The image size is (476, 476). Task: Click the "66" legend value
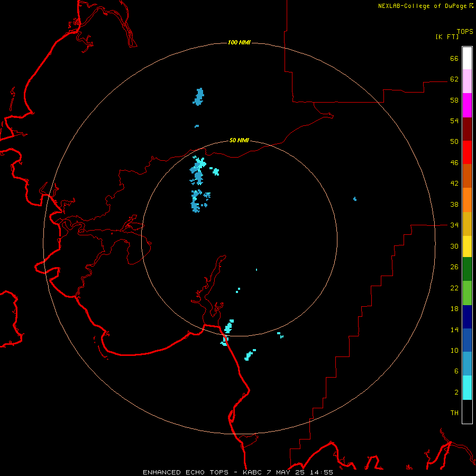pyautogui.click(x=454, y=58)
